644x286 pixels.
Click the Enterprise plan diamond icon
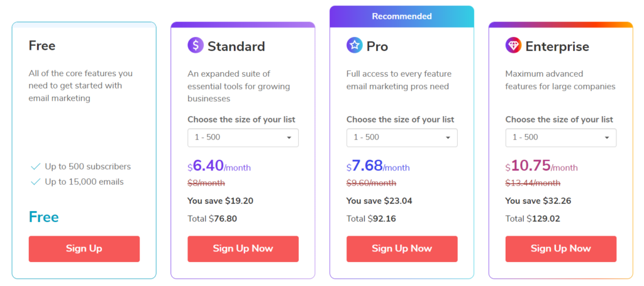pyautogui.click(x=513, y=45)
